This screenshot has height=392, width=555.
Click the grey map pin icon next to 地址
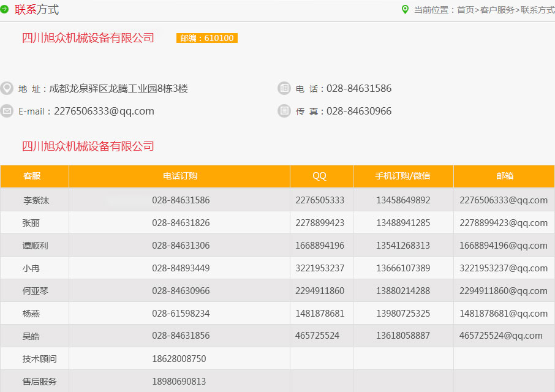point(7,88)
